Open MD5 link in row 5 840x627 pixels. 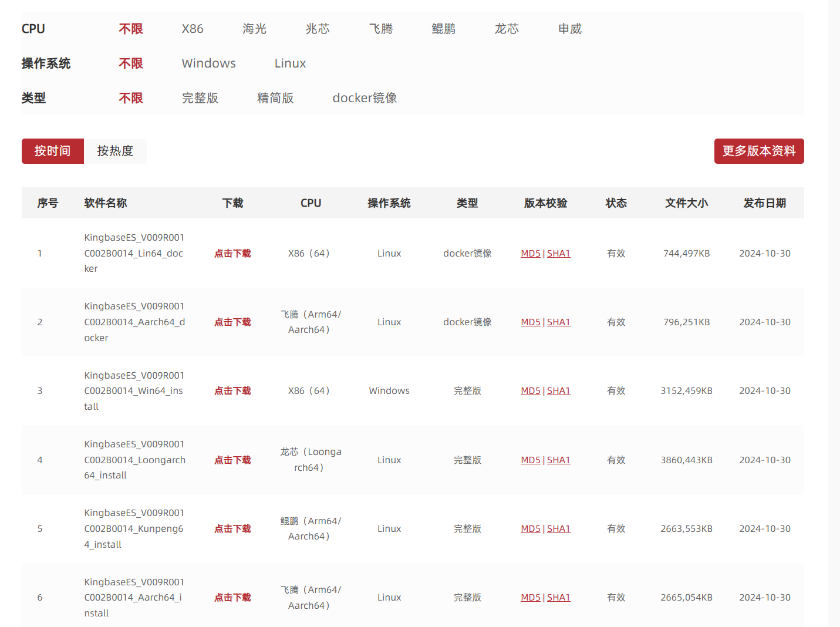point(531,529)
